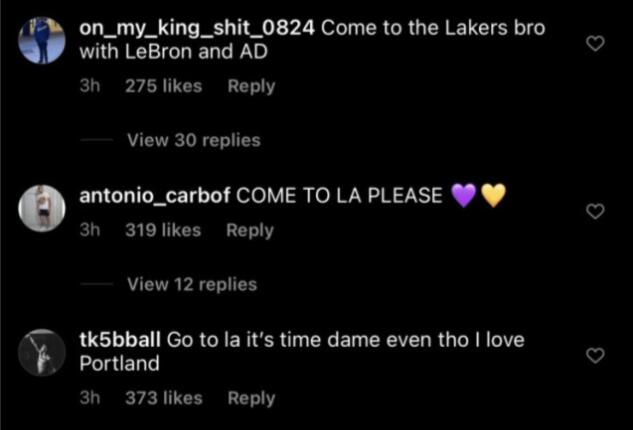
Task: Tap the heart on tk5bball's comment
Action: pyautogui.click(x=595, y=356)
